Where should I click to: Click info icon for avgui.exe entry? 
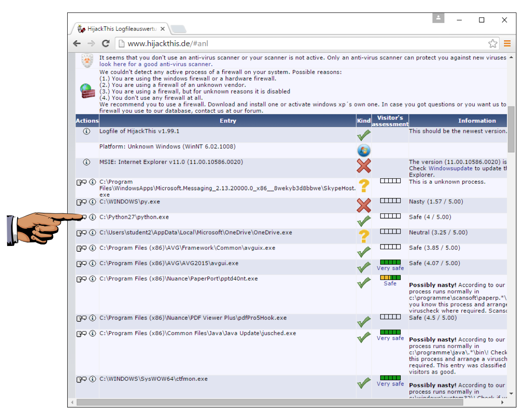[x=93, y=264]
